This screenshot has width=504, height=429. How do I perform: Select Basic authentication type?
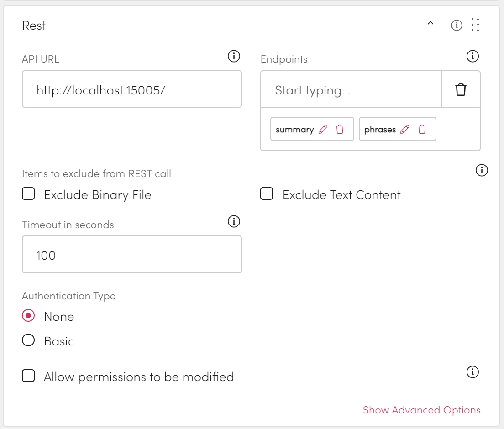(29, 341)
